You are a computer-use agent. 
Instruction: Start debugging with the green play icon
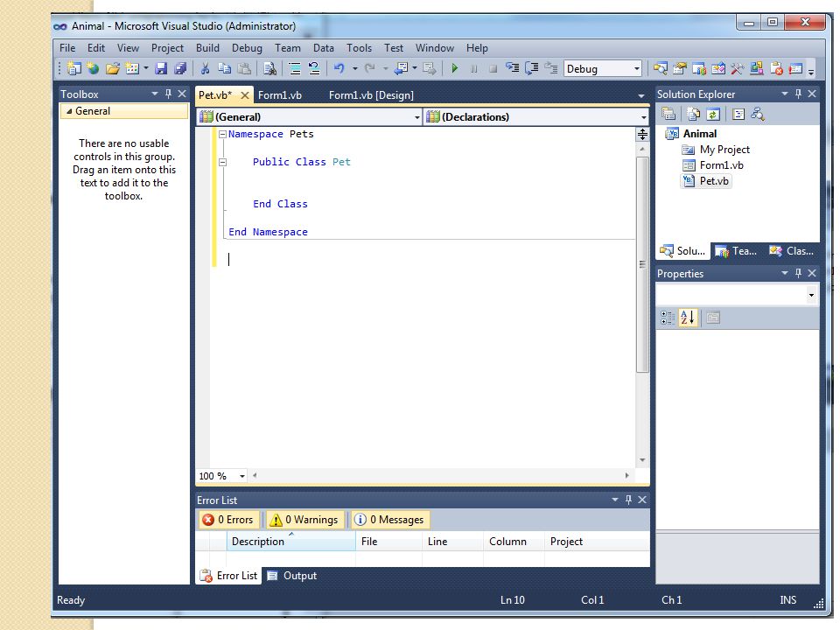(x=455, y=68)
